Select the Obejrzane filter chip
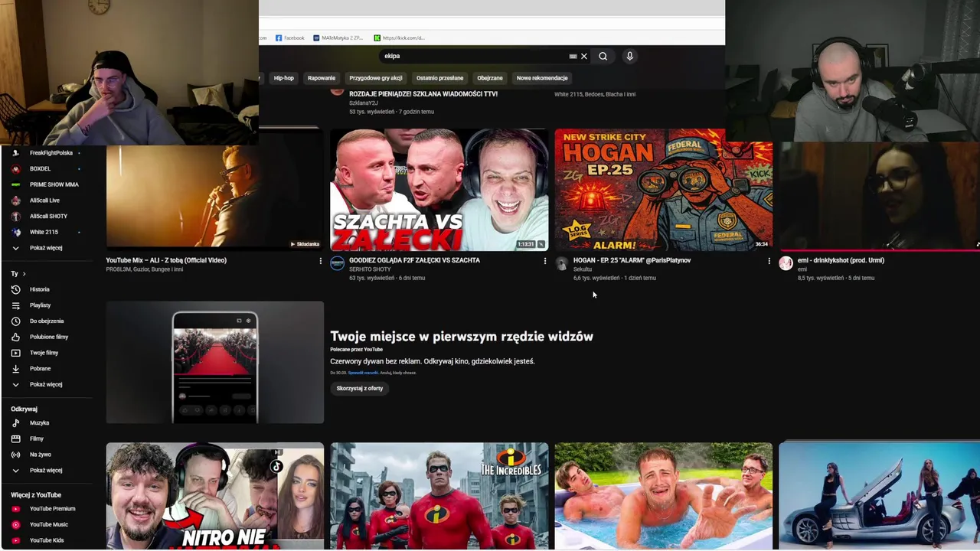 [490, 78]
